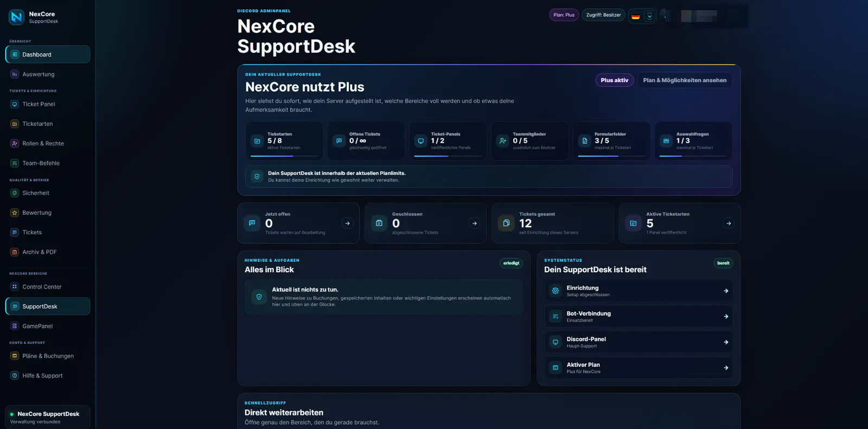Click the erledigt status badge
The image size is (868, 429).
511,263
